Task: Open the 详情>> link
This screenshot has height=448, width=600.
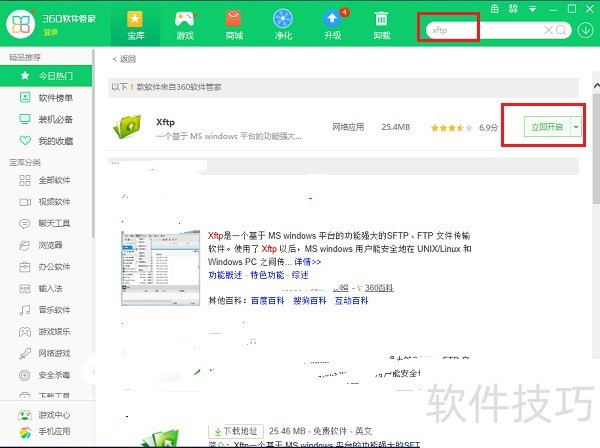Action: click(308, 262)
